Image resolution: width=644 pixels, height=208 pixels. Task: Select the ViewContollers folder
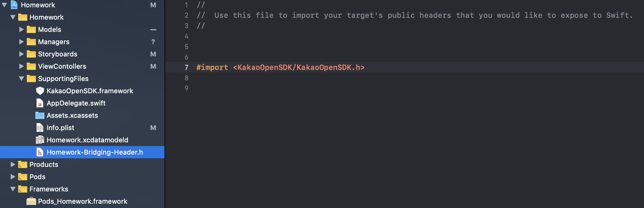[x=62, y=66]
